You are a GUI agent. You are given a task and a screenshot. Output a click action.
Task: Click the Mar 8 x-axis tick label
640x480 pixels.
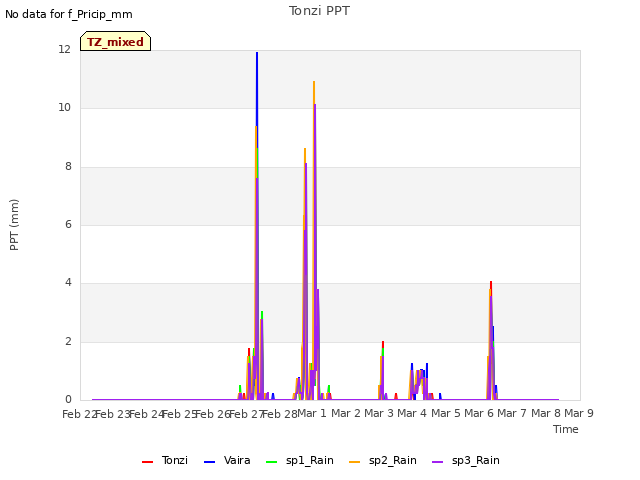545,413
